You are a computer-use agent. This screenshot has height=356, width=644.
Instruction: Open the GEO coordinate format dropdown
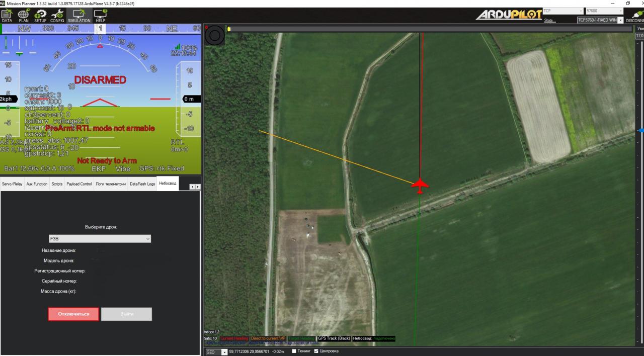click(224, 351)
